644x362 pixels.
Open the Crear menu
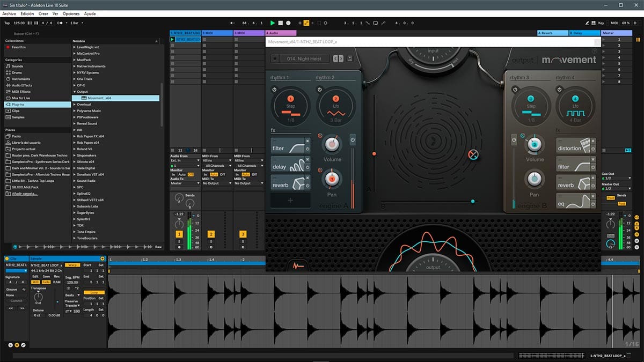[x=43, y=13]
